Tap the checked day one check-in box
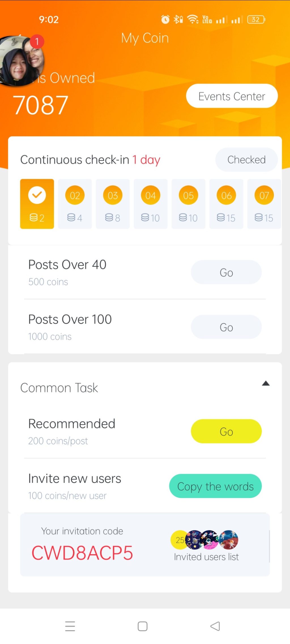Screen dimensions: 290x644 pos(37,204)
